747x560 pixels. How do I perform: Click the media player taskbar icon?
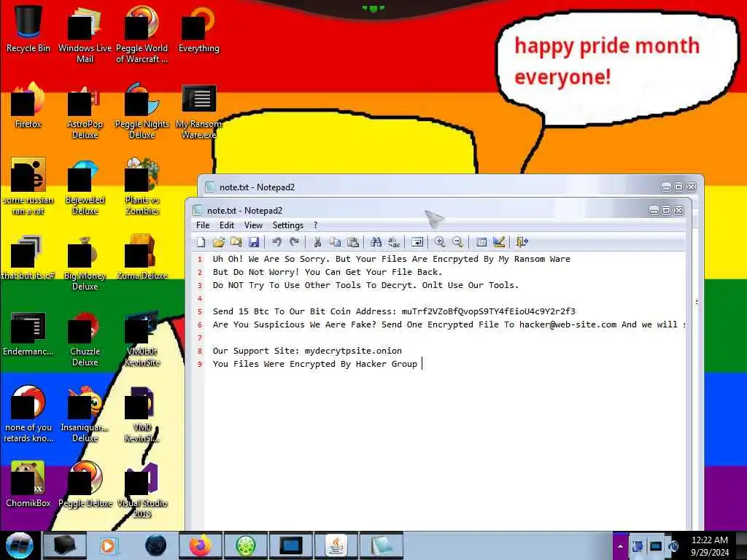point(108,545)
